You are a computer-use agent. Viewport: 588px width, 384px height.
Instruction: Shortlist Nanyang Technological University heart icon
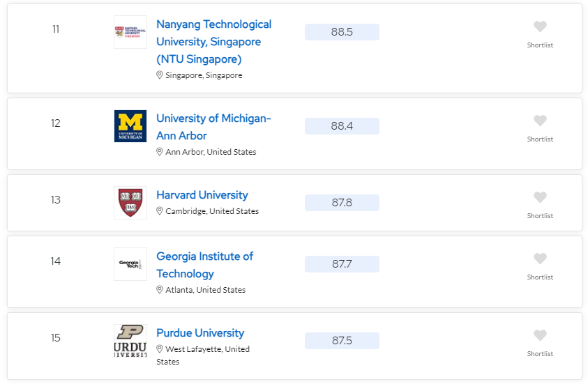540,26
